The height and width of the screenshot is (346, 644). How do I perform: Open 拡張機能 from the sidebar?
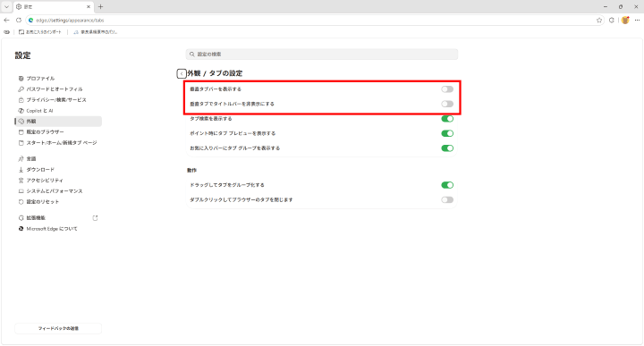coord(58,218)
